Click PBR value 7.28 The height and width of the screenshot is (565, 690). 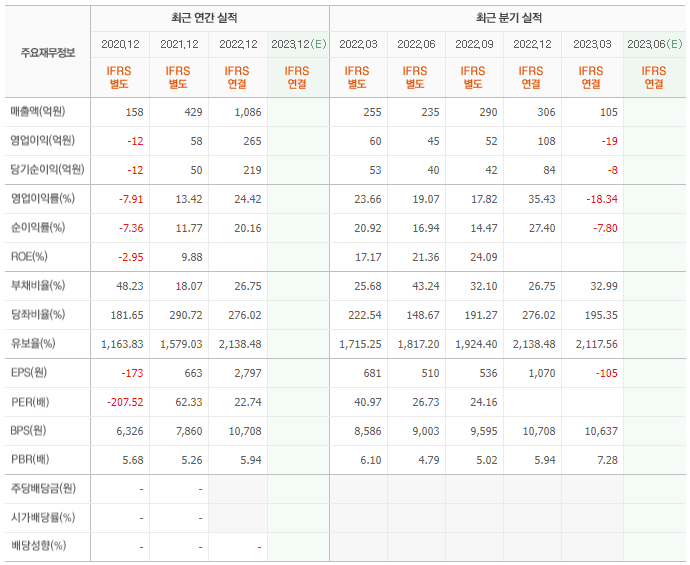pyautogui.click(x=607, y=461)
